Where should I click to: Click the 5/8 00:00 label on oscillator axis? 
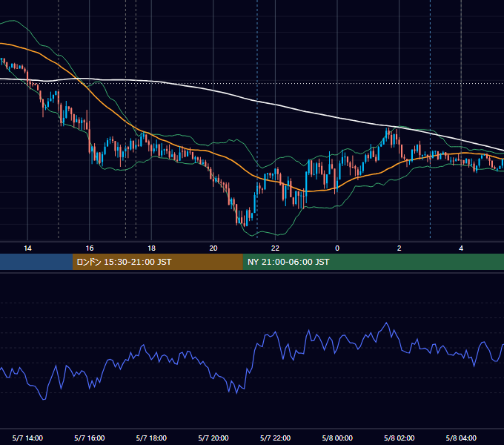pyautogui.click(x=337, y=438)
